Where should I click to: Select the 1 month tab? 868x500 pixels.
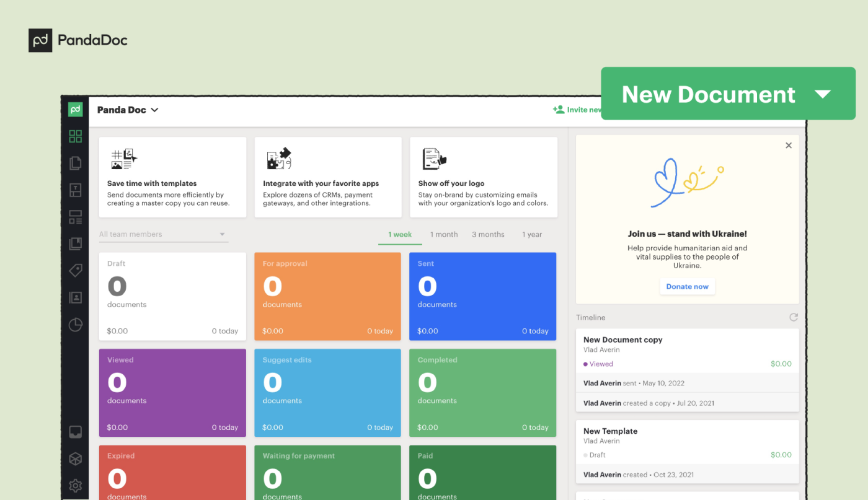point(444,234)
